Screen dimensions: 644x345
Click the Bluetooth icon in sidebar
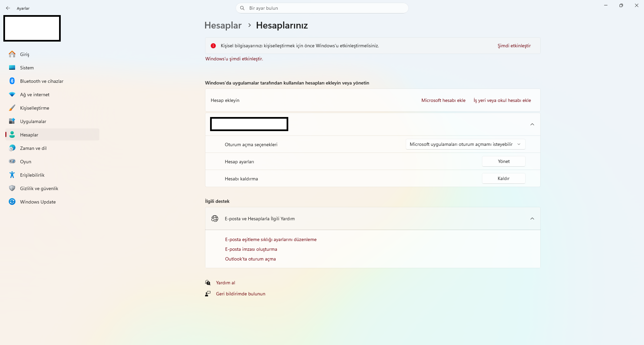[x=12, y=81]
